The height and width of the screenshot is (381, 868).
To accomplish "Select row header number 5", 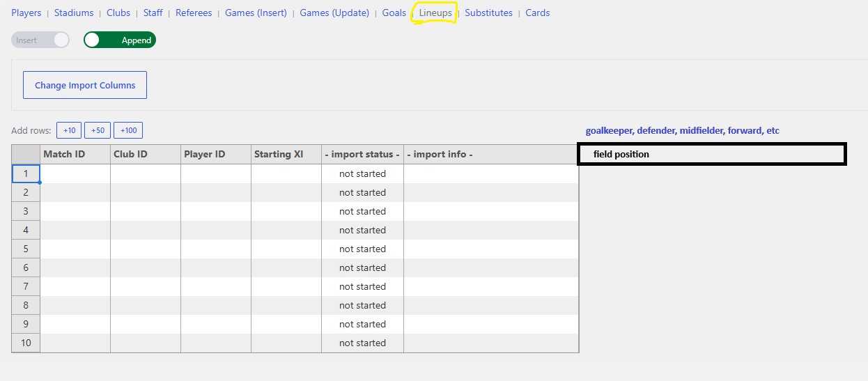I will (26, 249).
